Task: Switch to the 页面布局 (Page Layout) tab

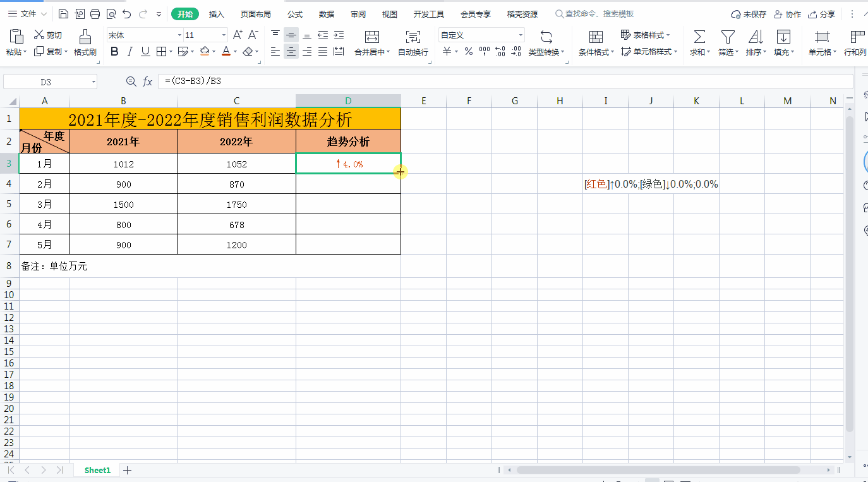Action: pos(256,14)
